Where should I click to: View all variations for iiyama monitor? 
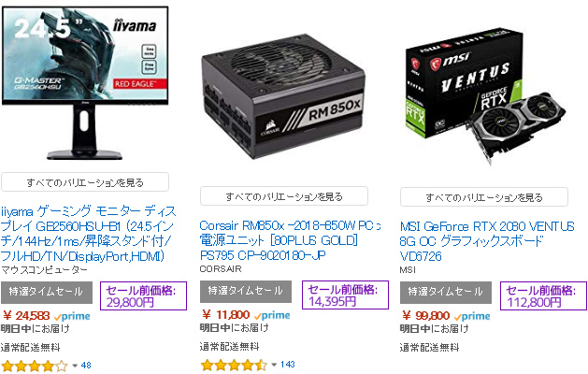[x=85, y=182]
